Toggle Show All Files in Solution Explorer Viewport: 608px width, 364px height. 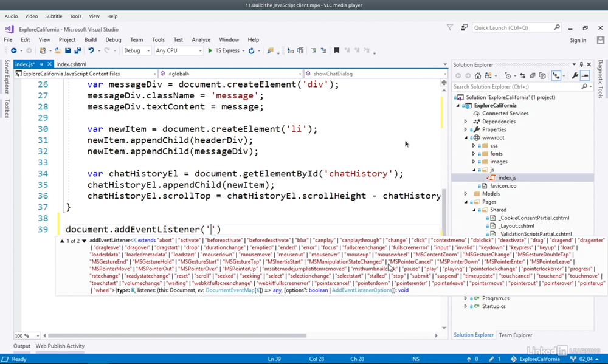[542, 76]
